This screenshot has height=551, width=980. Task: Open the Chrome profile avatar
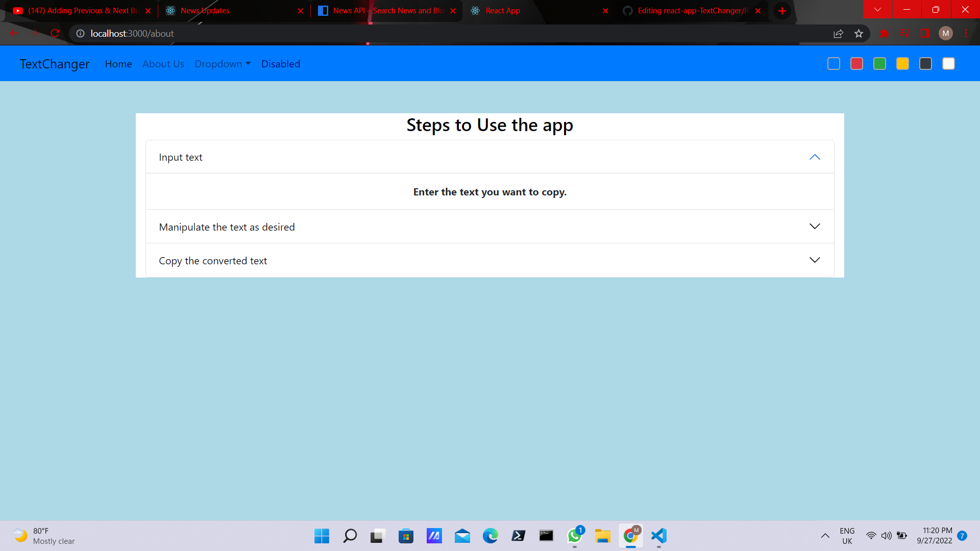point(946,33)
